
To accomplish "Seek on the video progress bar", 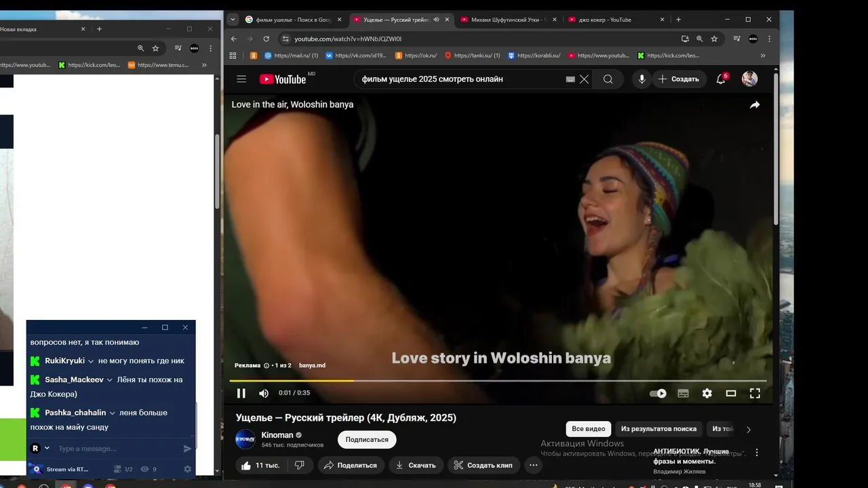I will click(x=498, y=380).
